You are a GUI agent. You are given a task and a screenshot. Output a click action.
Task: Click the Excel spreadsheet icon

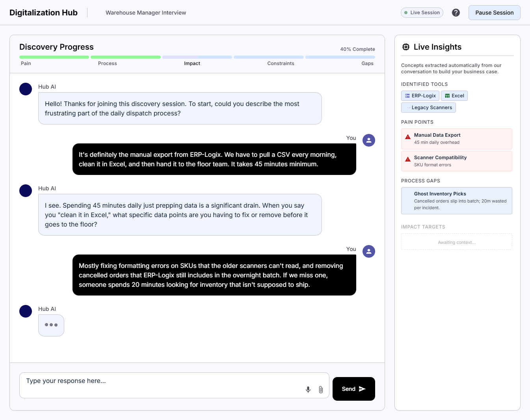coord(447,96)
